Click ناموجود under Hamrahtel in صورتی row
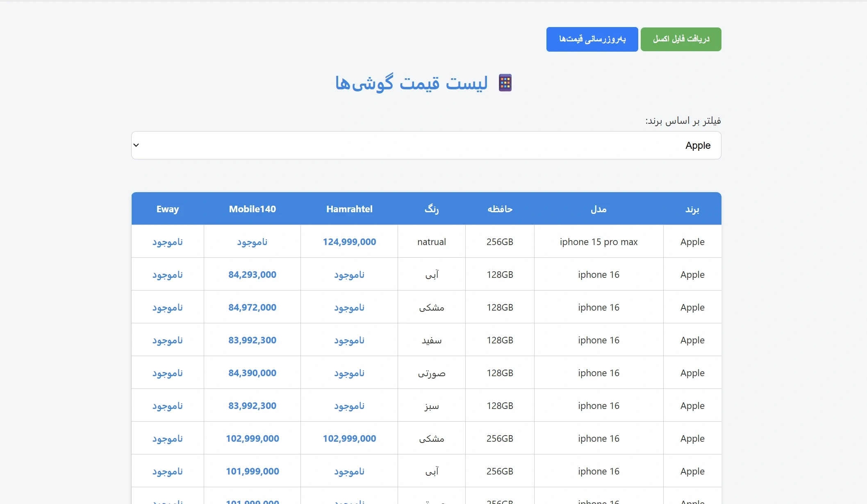The height and width of the screenshot is (504, 867). pyautogui.click(x=349, y=373)
